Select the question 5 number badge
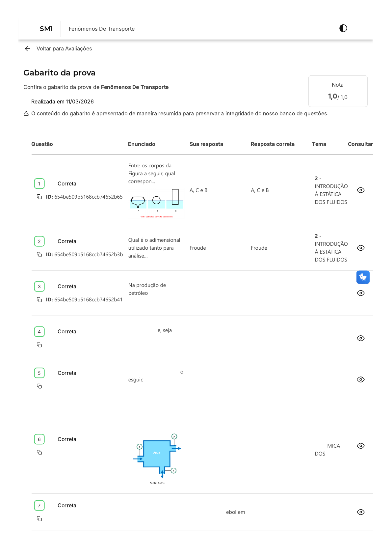392x555 pixels. 39,373
